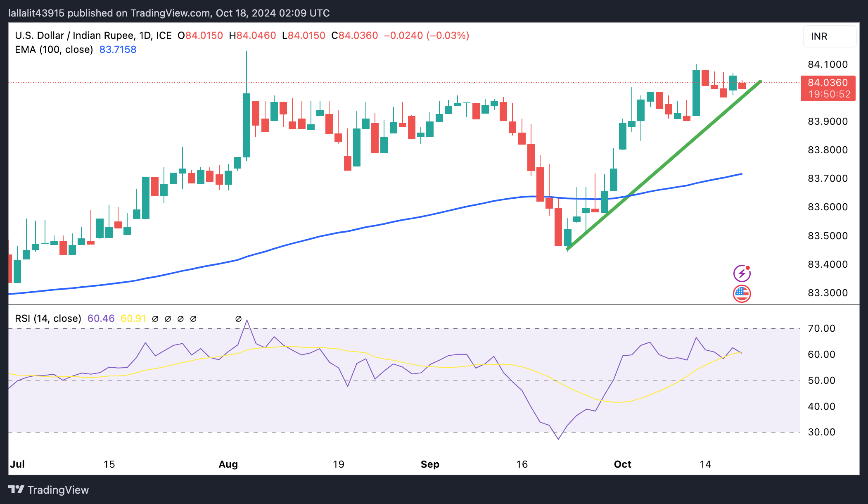The width and height of the screenshot is (868, 504).
Task: Click the last null symbol in RSI legend
Action: tap(193, 319)
